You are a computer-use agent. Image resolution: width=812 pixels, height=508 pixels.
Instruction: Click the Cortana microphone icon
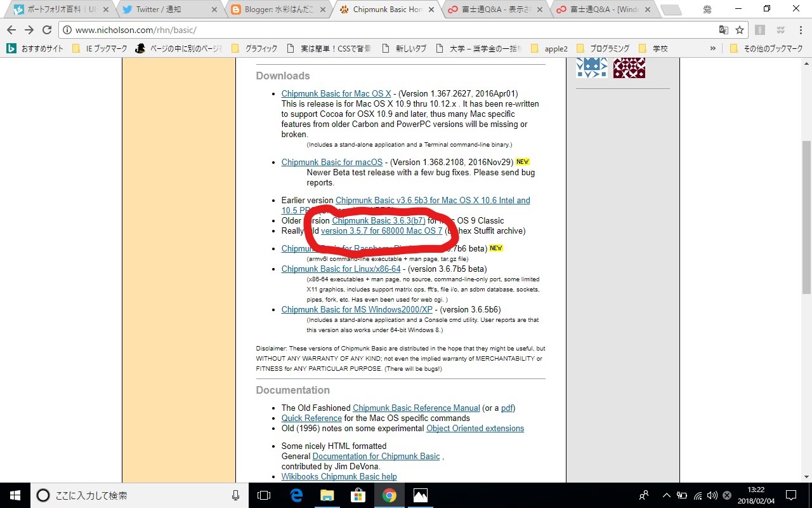236,495
